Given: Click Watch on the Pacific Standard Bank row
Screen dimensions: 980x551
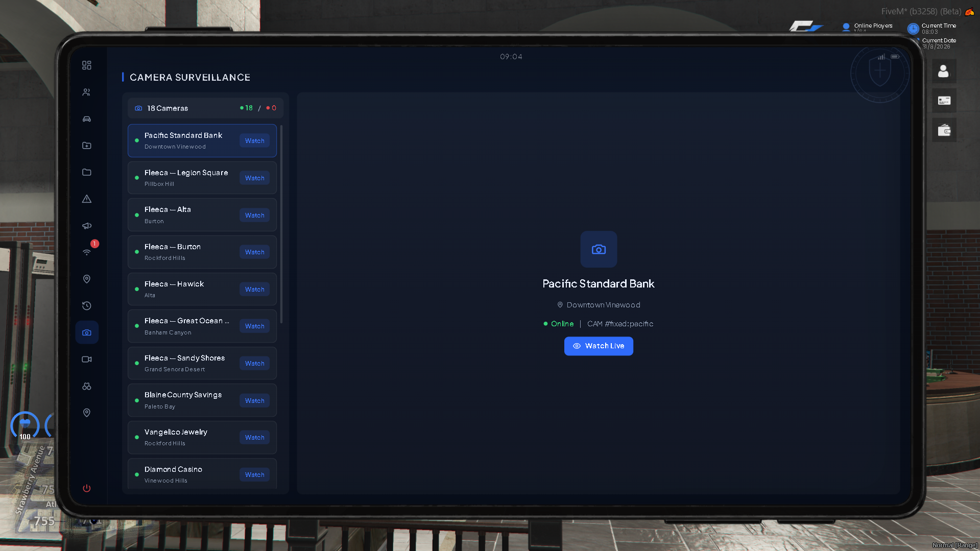Looking at the screenshot, I should (254, 141).
